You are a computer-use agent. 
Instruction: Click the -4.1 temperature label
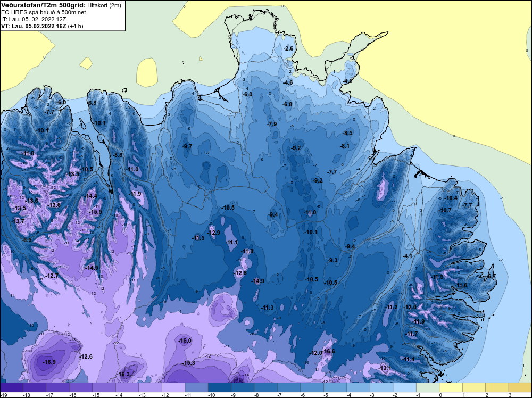click(407, 256)
